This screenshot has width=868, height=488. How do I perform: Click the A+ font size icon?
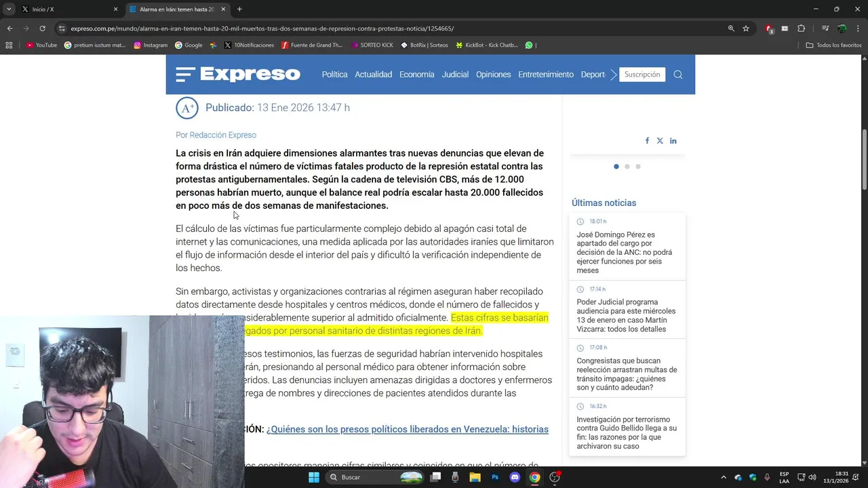click(x=187, y=108)
